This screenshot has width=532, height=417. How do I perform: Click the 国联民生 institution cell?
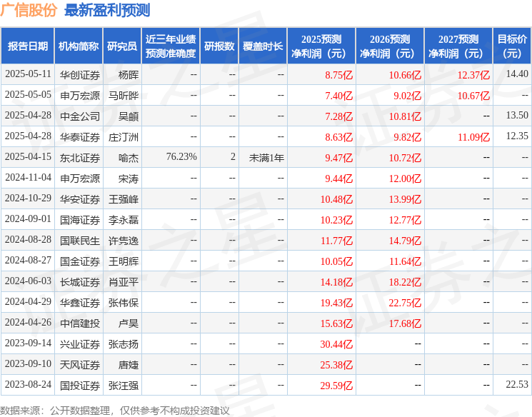click(x=80, y=241)
